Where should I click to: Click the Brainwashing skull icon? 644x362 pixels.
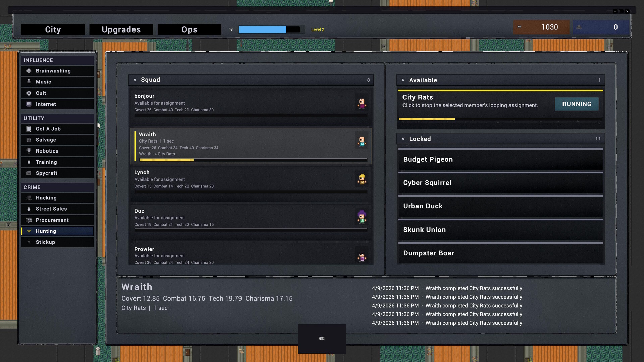(29, 71)
